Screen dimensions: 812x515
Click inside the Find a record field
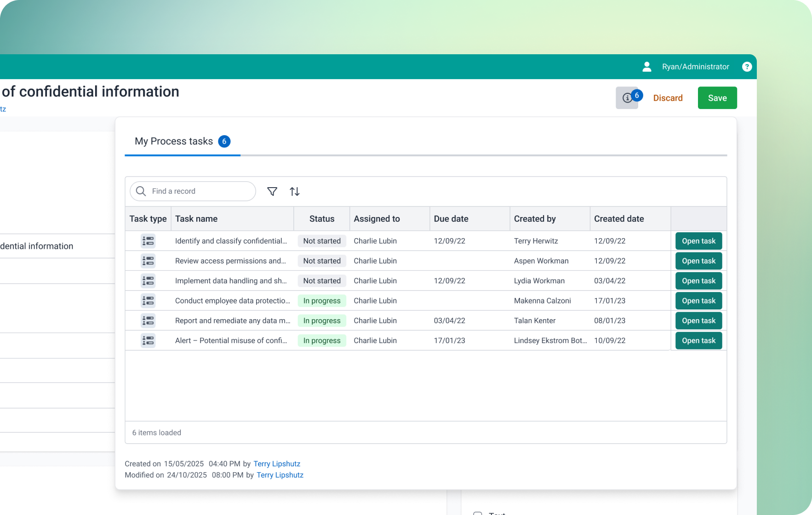pyautogui.click(x=193, y=191)
